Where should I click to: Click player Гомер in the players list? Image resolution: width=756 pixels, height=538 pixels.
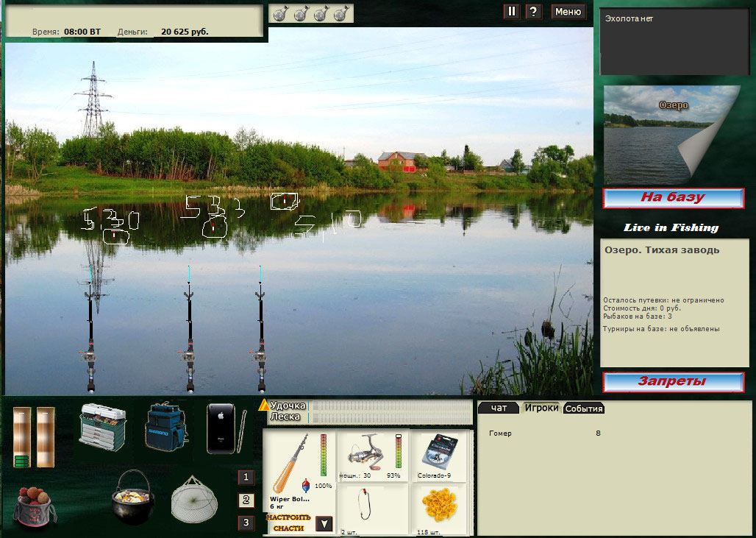point(500,433)
